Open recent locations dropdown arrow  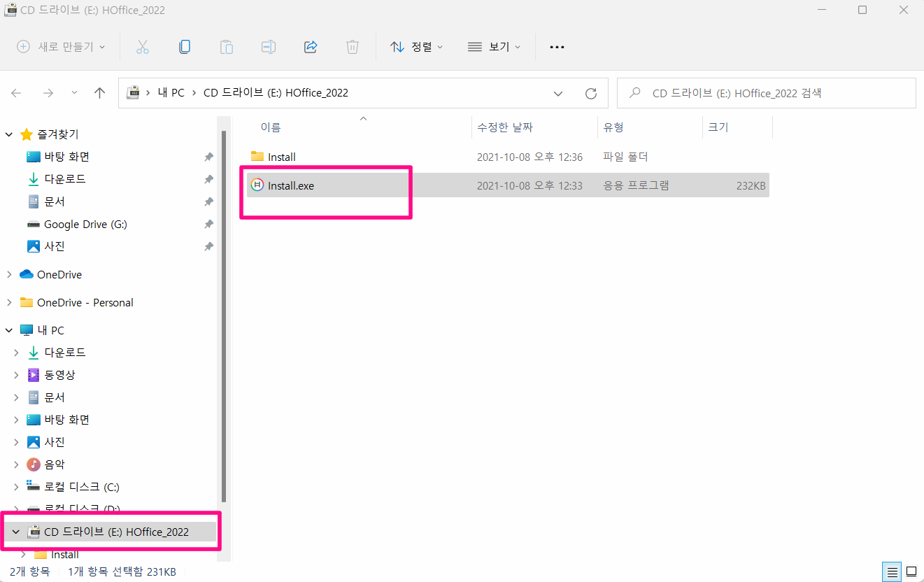coord(75,93)
